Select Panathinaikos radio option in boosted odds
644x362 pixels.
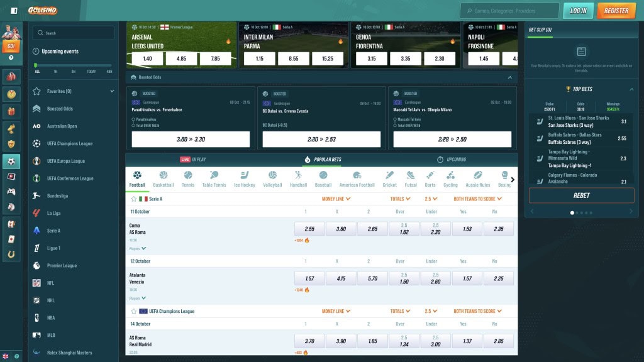click(133, 119)
